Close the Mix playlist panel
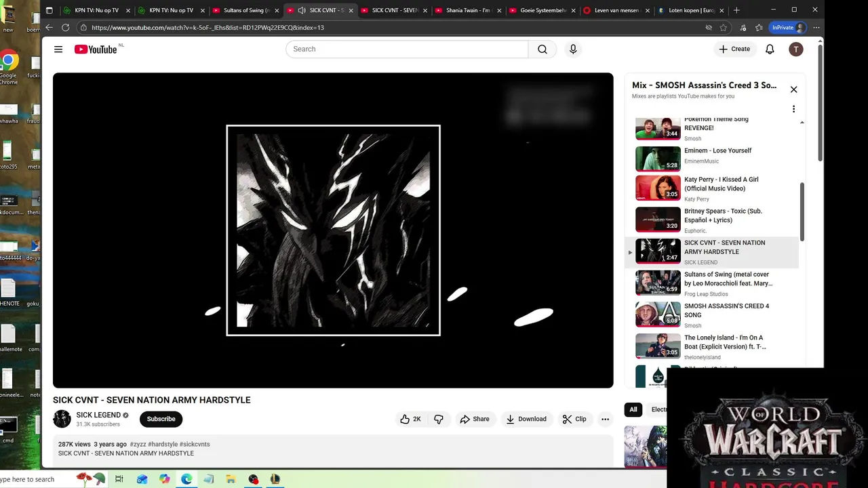This screenshot has width=868, height=488. point(793,89)
